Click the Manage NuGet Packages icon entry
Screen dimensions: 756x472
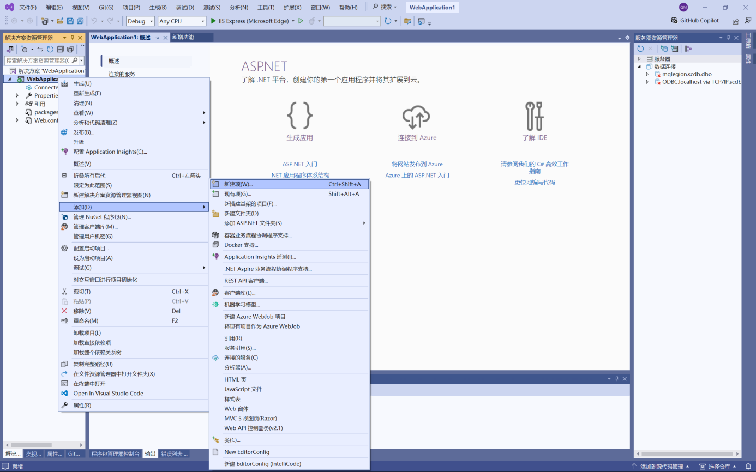pyautogui.click(x=65, y=217)
